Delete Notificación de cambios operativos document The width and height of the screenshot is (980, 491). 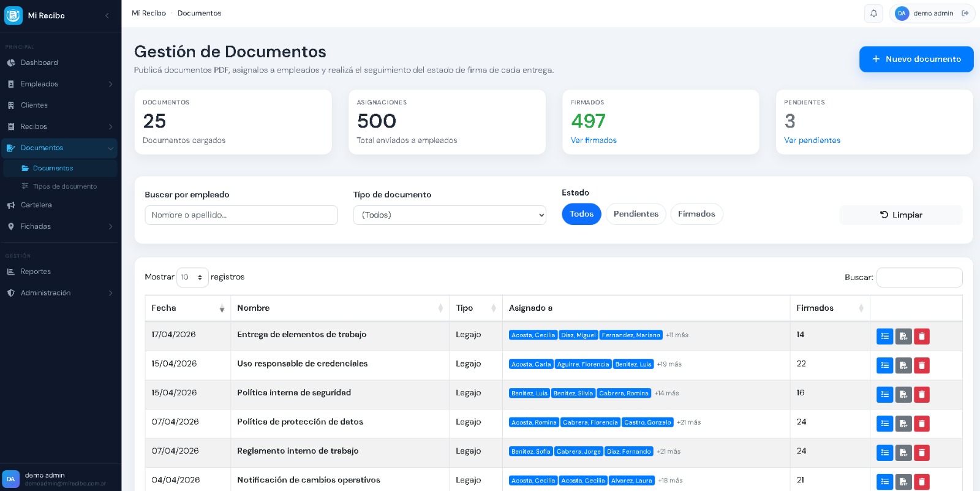pyautogui.click(x=922, y=482)
